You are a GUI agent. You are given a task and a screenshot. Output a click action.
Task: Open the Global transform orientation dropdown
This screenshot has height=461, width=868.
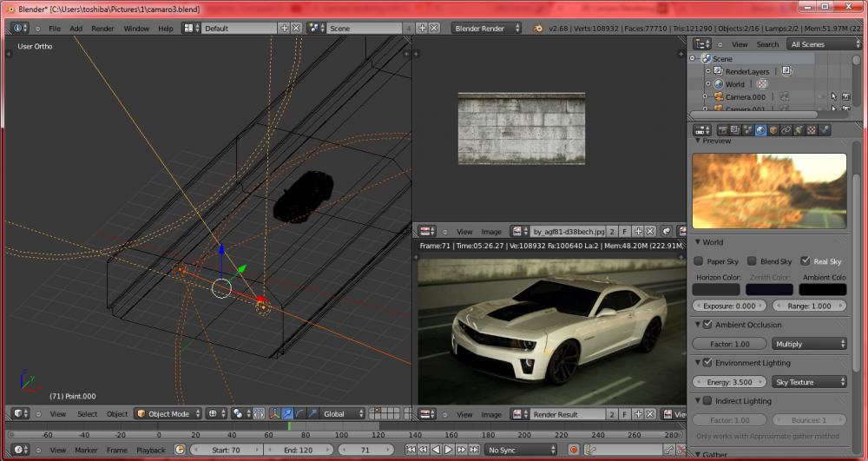click(343, 413)
